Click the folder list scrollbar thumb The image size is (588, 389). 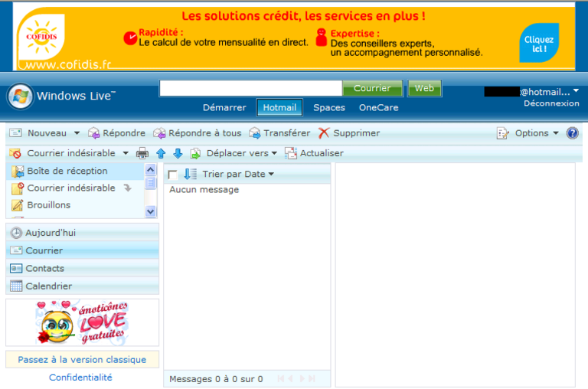150,183
